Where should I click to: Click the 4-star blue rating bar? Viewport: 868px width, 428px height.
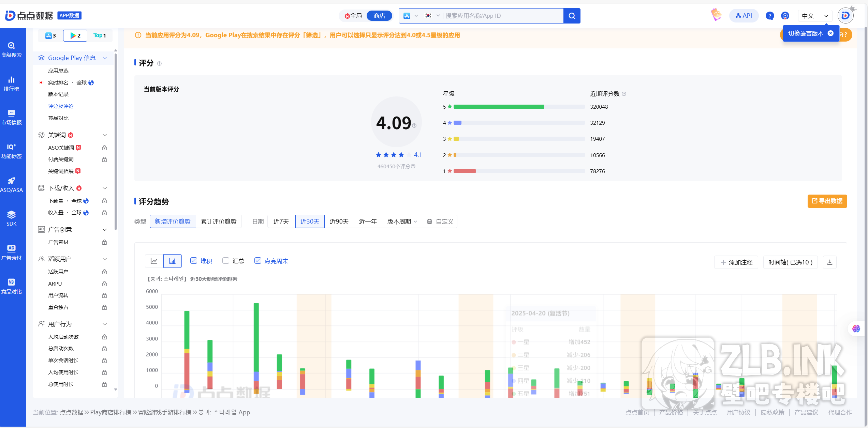click(x=457, y=123)
